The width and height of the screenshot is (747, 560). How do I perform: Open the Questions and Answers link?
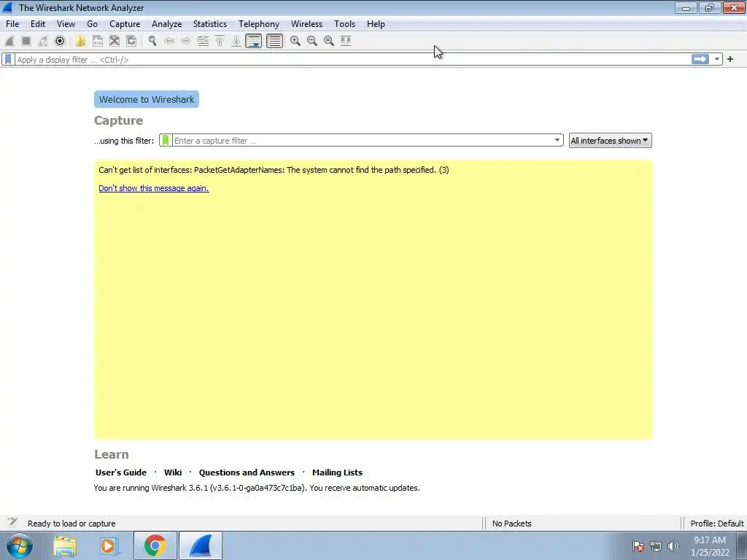[247, 472]
